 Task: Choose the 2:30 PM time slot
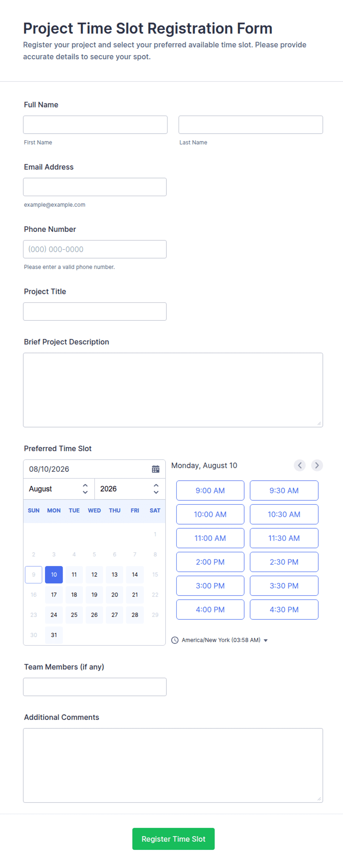(x=284, y=562)
